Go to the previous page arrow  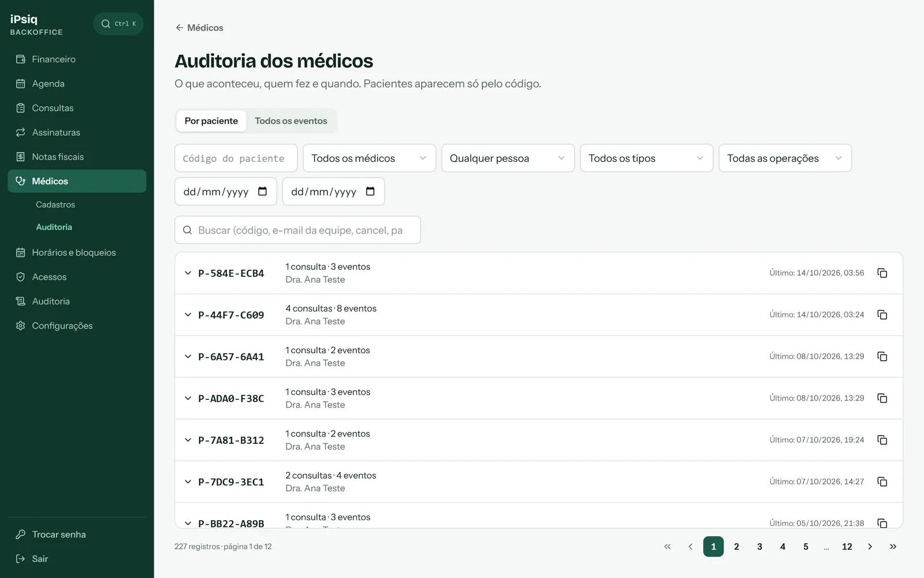(x=690, y=546)
